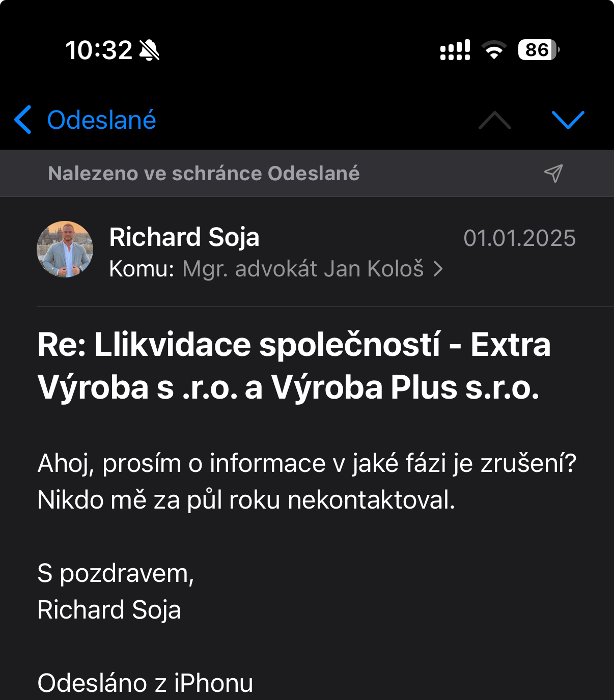Return to the Odeslané mailbox

[101, 120]
